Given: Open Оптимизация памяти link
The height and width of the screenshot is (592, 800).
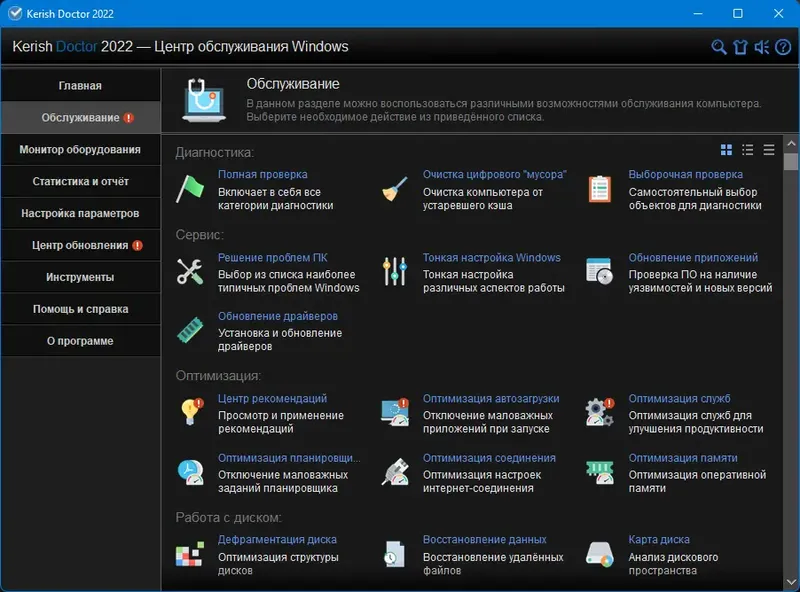Looking at the screenshot, I should pos(683,458).
